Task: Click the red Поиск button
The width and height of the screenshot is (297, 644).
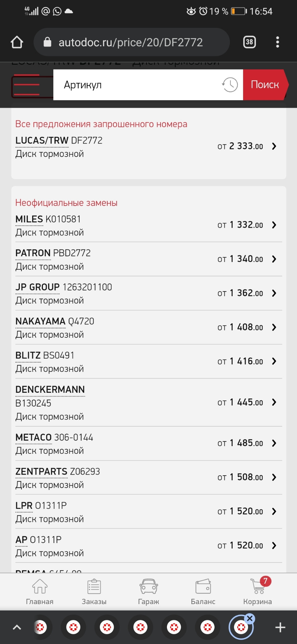Action: (265, 85)
